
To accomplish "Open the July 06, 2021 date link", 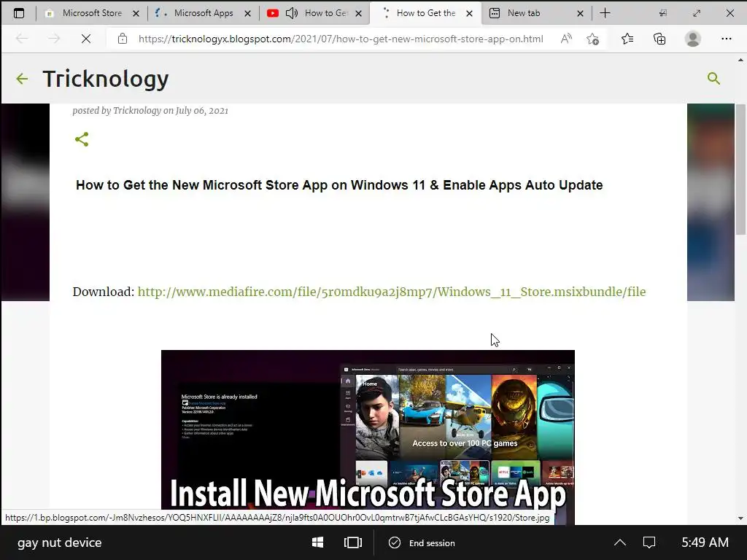I will [x=201, y=111].
